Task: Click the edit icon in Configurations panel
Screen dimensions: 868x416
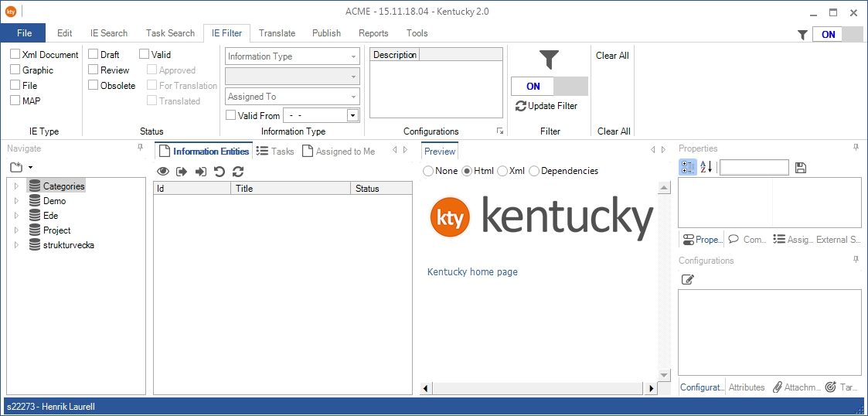Action: 687,280
